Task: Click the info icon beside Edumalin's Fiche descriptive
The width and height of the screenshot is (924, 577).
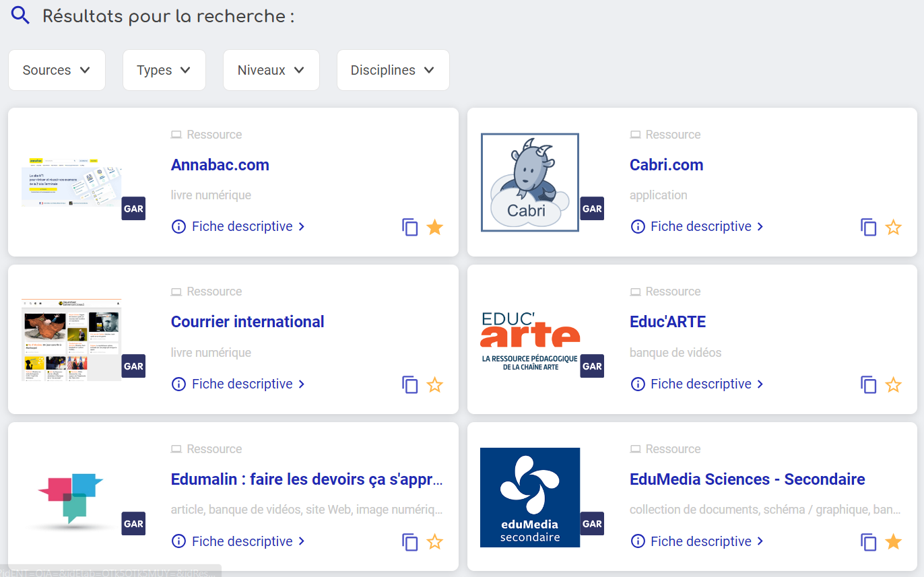Action: [x=178, y=541]
